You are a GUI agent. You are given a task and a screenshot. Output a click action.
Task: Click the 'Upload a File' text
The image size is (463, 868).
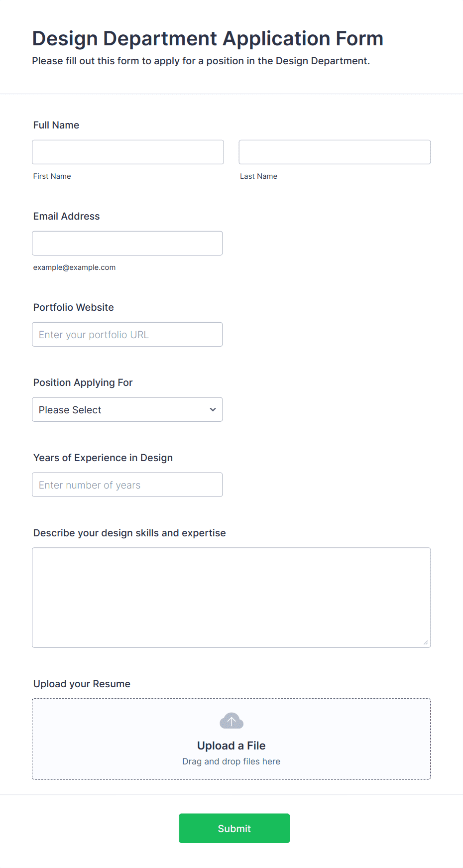point(231,745)
